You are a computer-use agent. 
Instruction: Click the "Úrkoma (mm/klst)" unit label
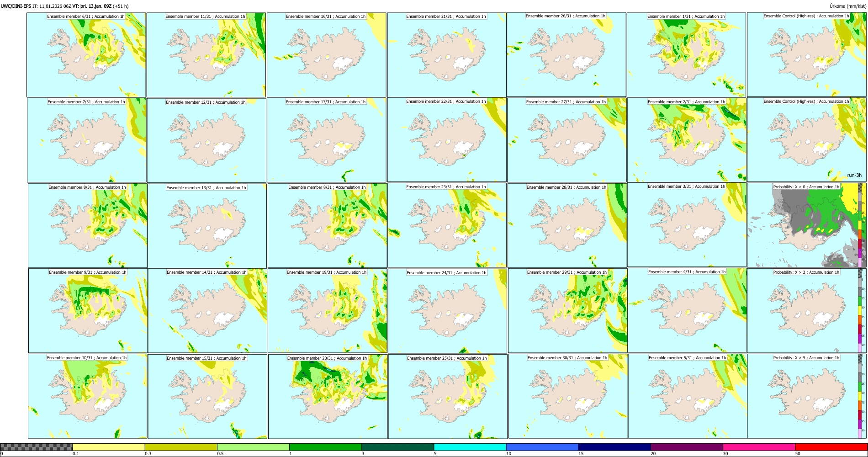(848, 6)
